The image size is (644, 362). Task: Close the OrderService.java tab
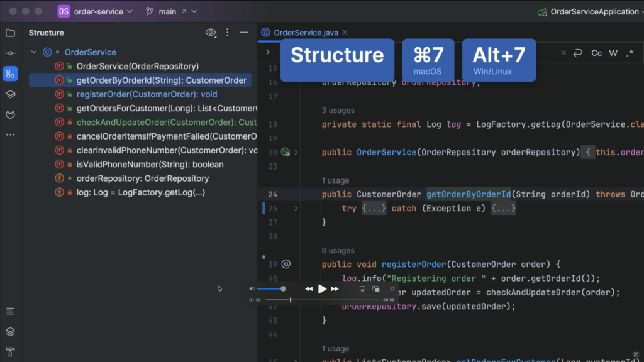click(345, 33)
